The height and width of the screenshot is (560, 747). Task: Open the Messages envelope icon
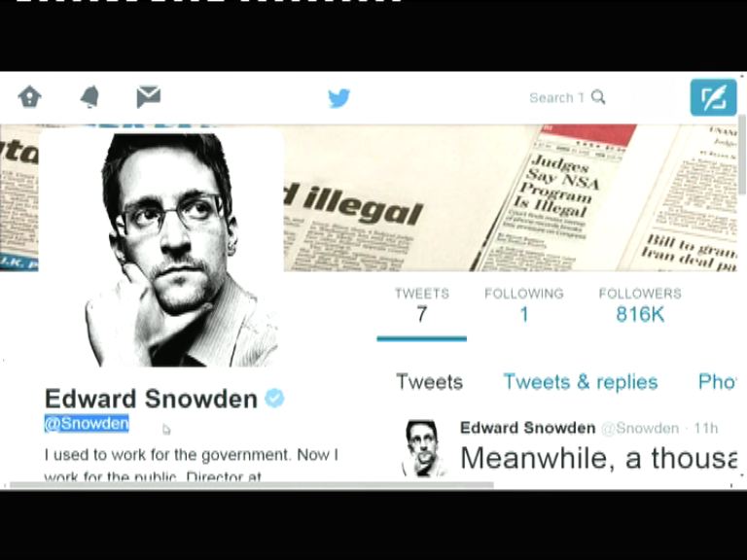149,96
